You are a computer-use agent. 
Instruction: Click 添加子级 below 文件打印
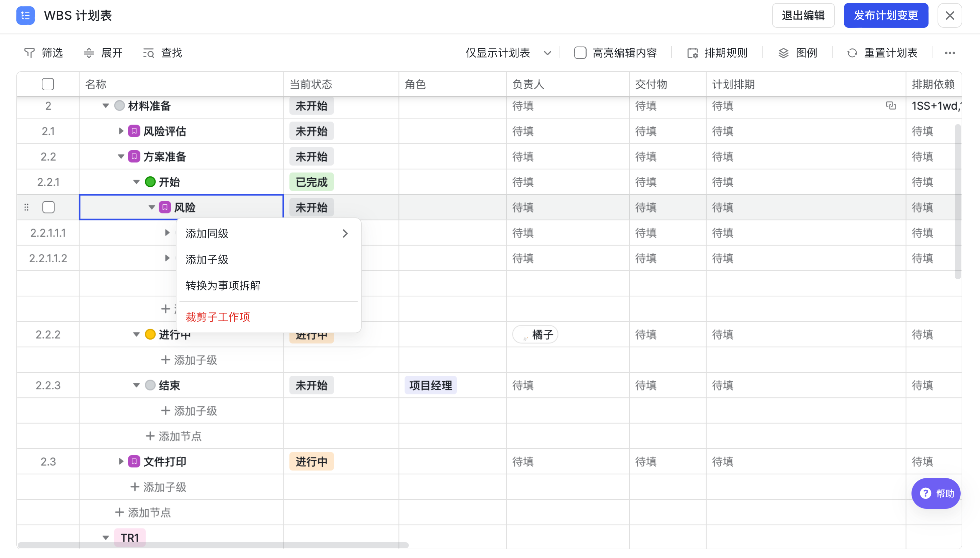coord(158,487)
